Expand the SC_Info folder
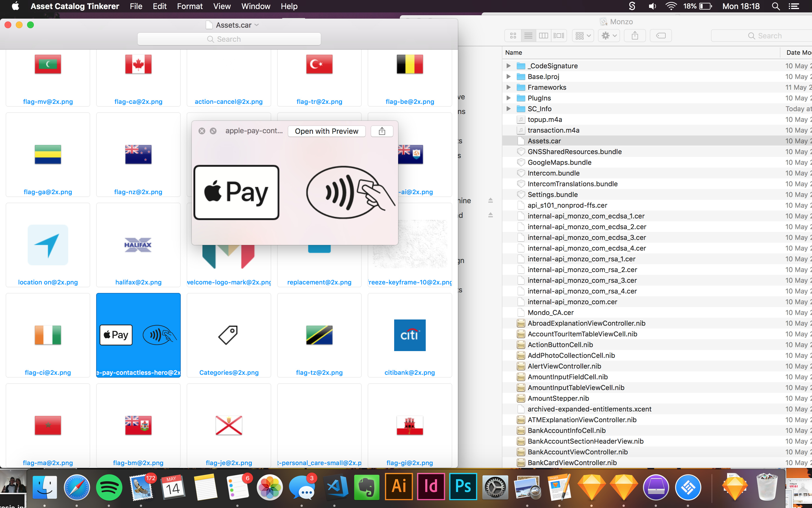 coord(509,109)
